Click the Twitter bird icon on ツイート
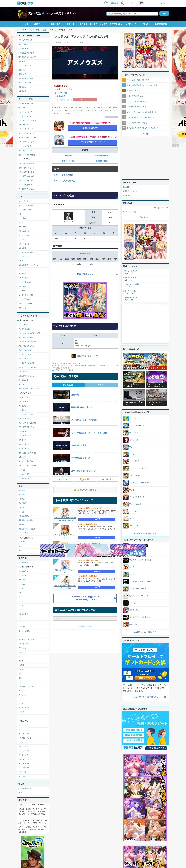 pos(59,479)
